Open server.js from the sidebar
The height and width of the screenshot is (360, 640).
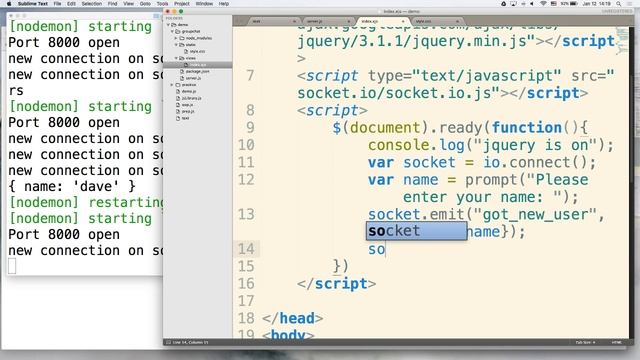193,78
